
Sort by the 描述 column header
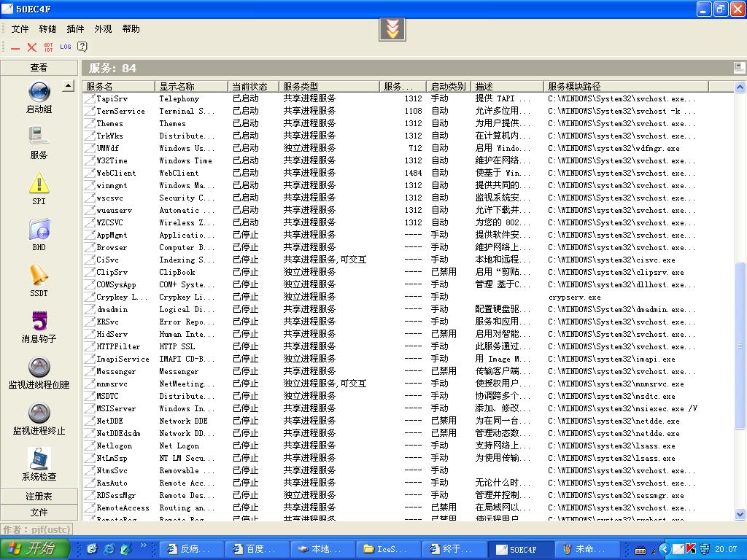[508, 86]
